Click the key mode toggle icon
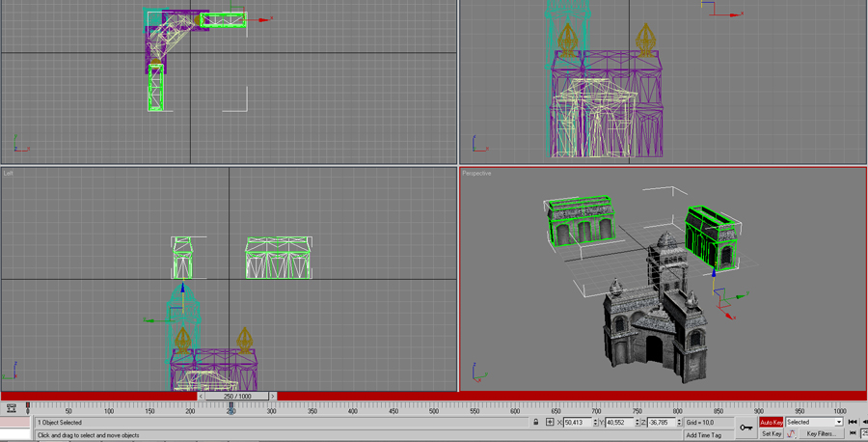This screenshot has height=442, width=868. click(853, 434)
